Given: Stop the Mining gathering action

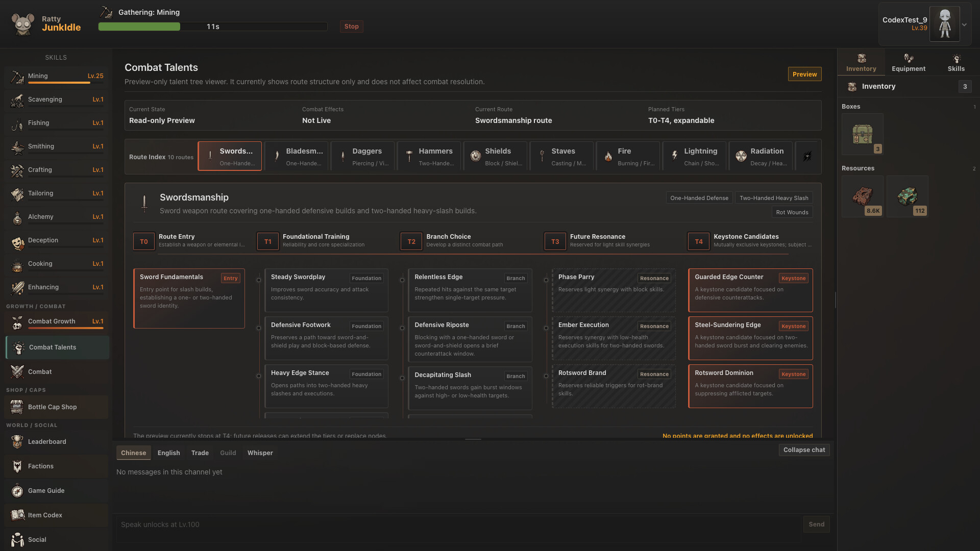Looking at the screenshot, I should [351, 27].
